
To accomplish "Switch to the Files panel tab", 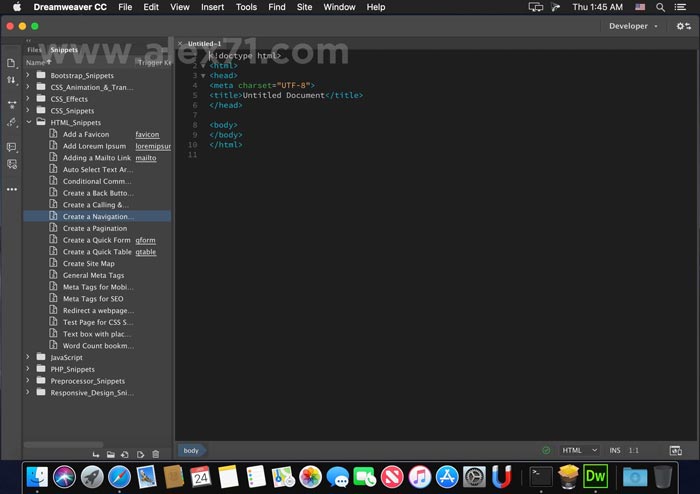I will coord(34,50).
